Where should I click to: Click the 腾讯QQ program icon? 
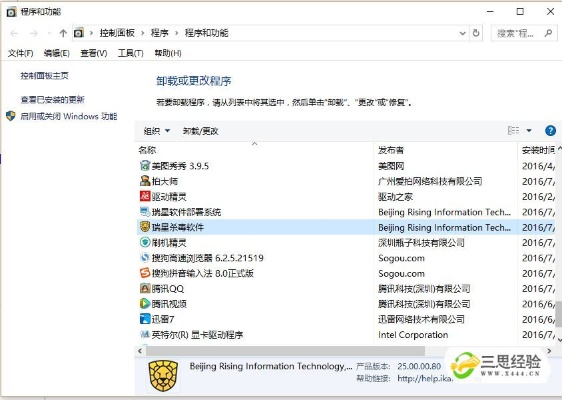pos(145,289)
